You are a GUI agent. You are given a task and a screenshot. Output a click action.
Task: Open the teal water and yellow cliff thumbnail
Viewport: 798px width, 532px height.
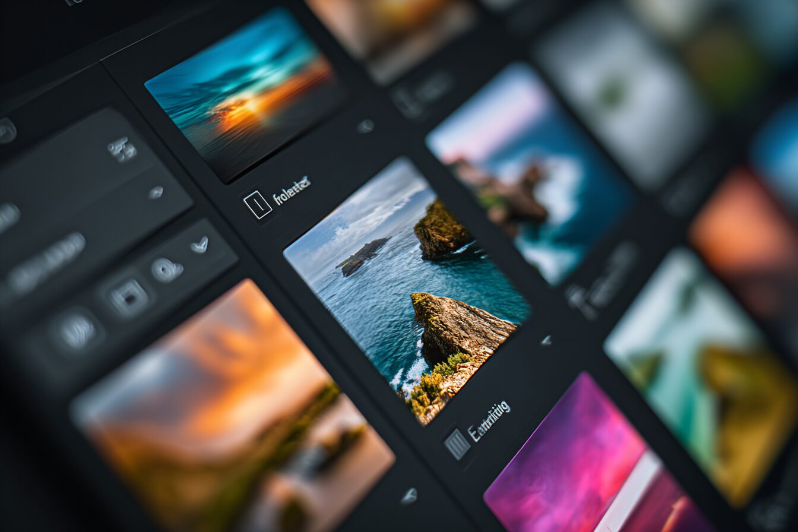701,374
